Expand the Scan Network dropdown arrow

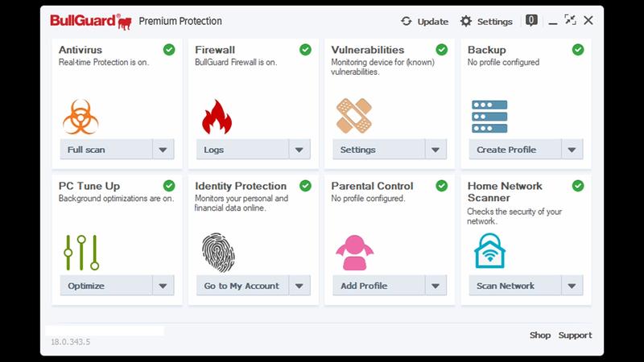[572, 286]
